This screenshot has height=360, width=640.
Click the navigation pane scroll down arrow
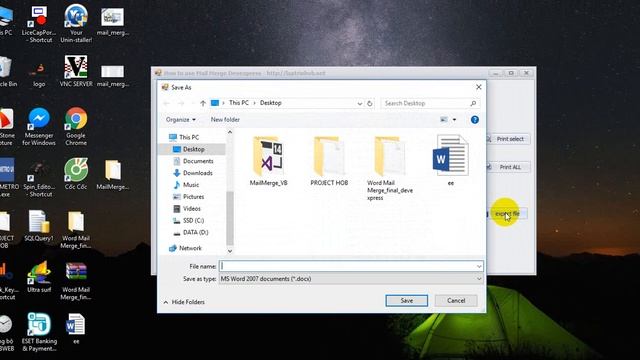point(230,251)
